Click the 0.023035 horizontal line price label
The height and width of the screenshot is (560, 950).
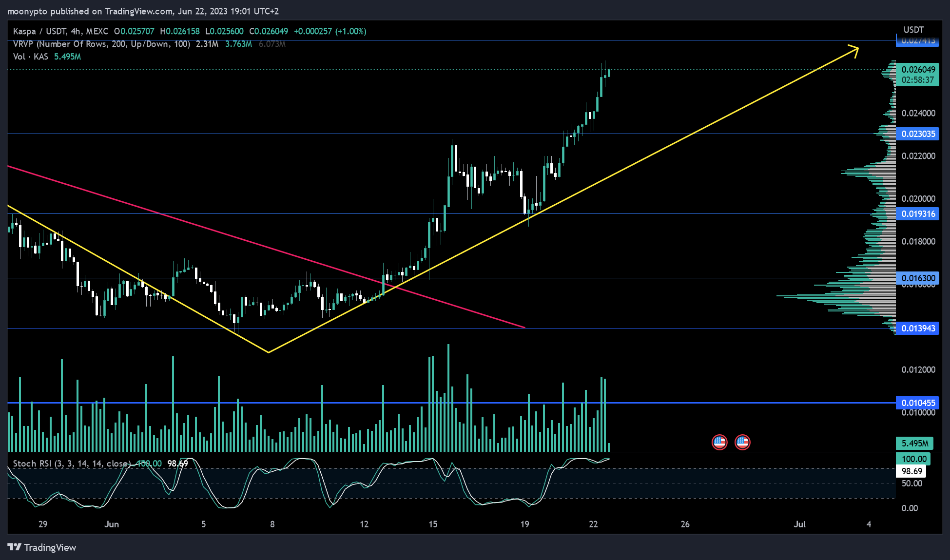[x=918, y=134]
